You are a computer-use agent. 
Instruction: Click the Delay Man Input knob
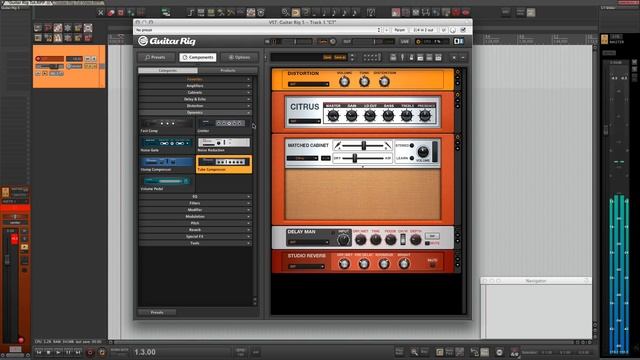[343, 240]
